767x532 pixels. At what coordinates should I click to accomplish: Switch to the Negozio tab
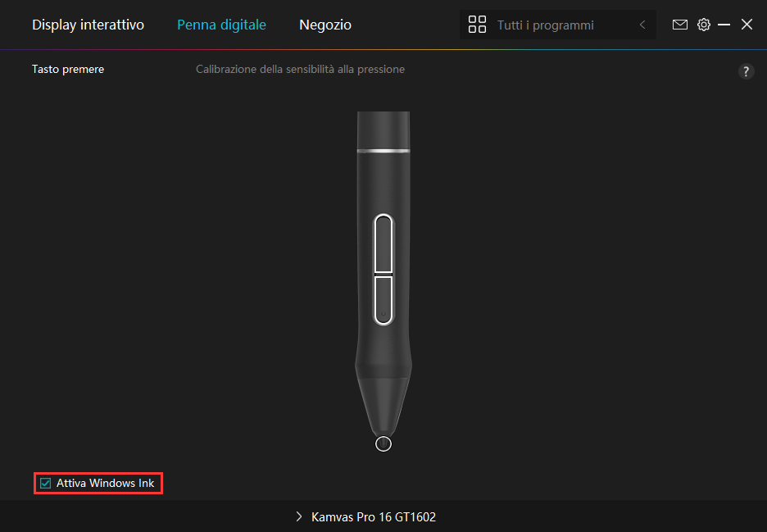pos(325,25)
